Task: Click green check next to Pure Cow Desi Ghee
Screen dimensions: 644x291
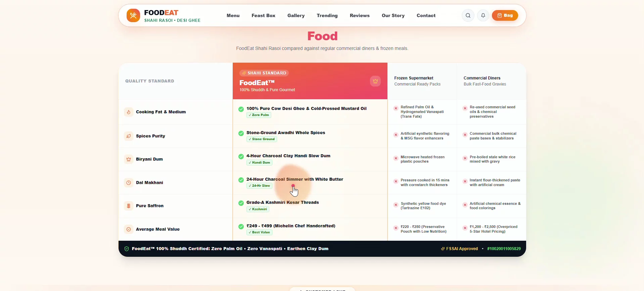Action: pos(241,109)
